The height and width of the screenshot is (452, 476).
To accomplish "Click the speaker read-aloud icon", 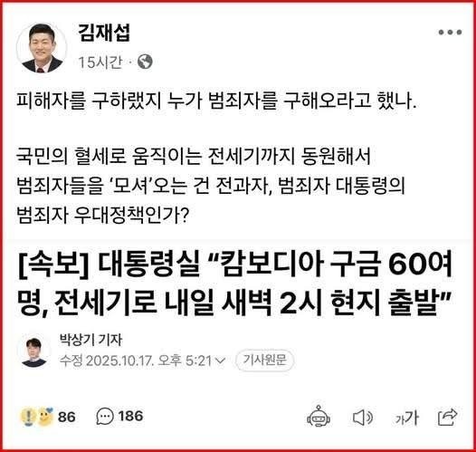I will click(363, 418).
